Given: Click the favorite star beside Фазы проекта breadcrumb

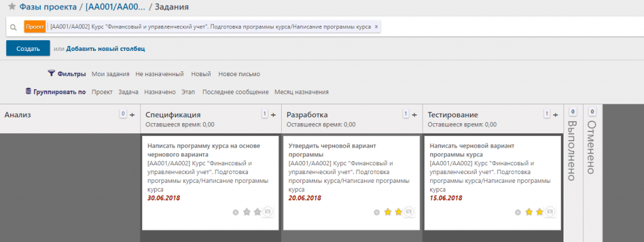Looking at the screenshot, I should 12,6.
